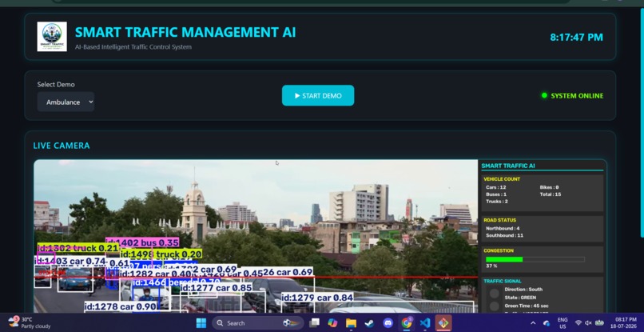The height and width of the screenshot is (332, 644).
Task: Click the CONGESTION heading
Action: coord(499,250)
